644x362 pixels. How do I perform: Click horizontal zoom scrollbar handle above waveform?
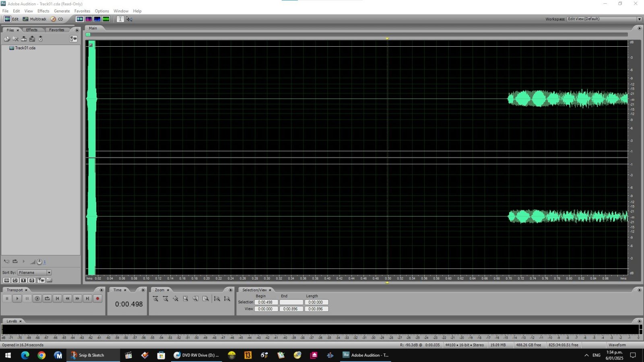tap(88, 35)
